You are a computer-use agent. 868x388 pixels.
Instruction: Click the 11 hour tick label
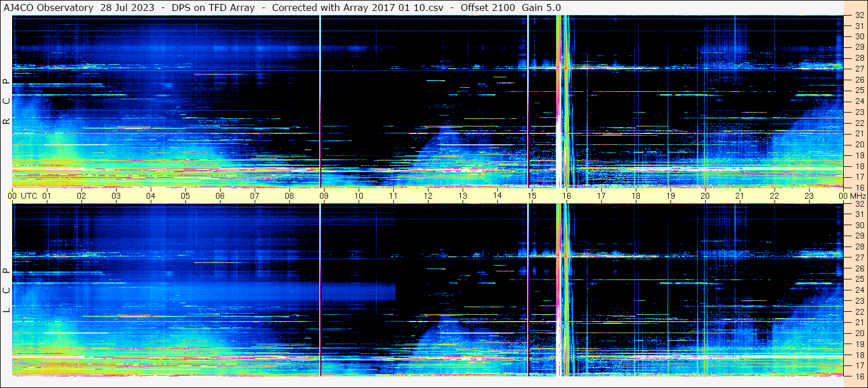tap(393, 196)
